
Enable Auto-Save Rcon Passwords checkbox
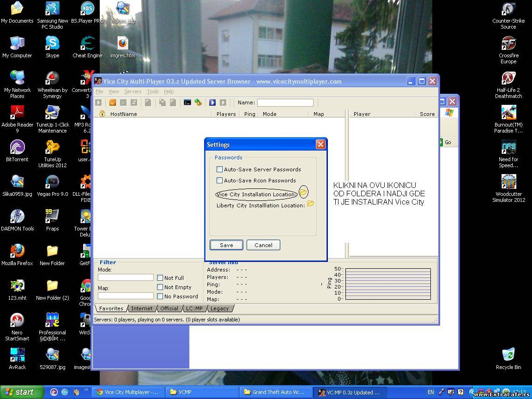(219, 180)
